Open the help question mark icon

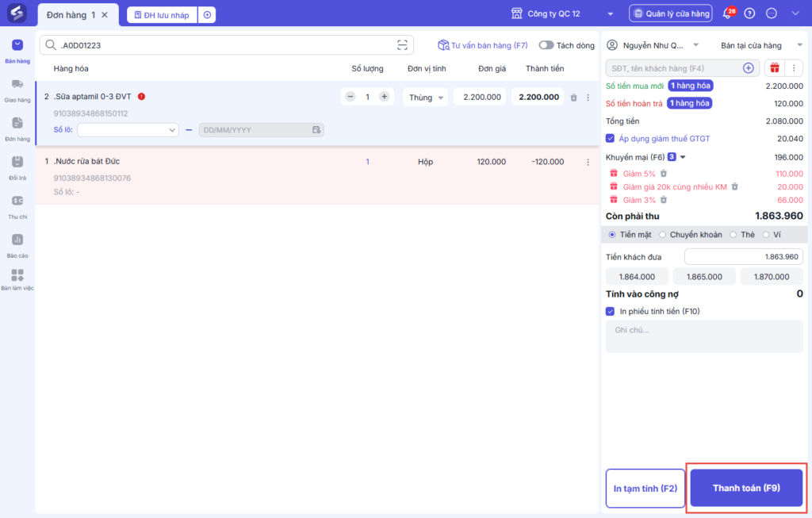pyautogui.click(x=749, y=13)
